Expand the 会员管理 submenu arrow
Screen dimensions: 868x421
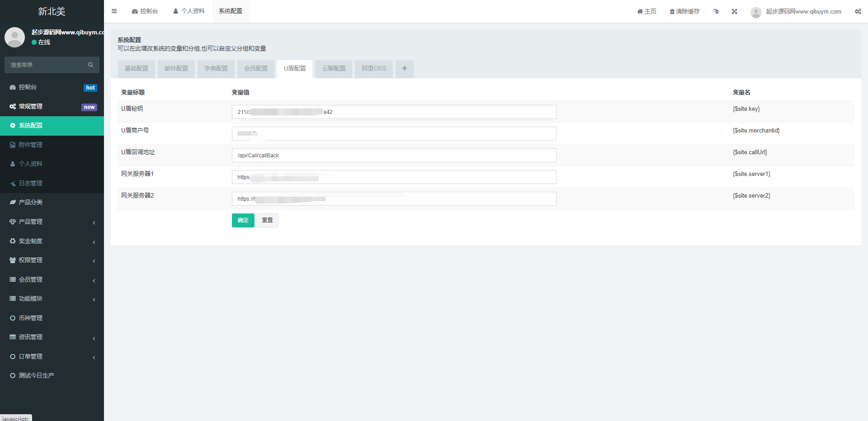(94, 280)
